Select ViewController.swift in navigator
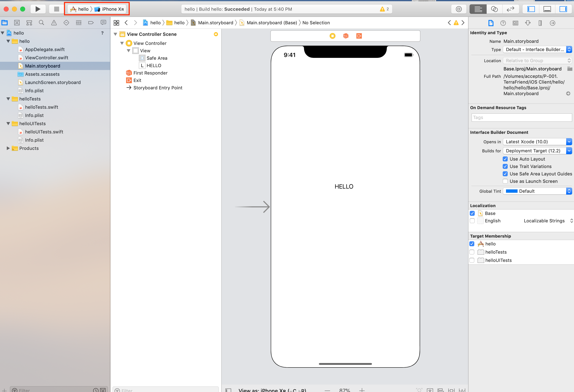 46,58
